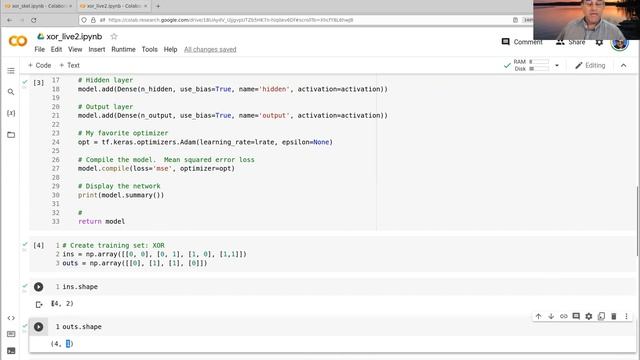Viewport: 640px width, 360px height.
Task: Click the outs = np.array line
Action: point(135,263)
